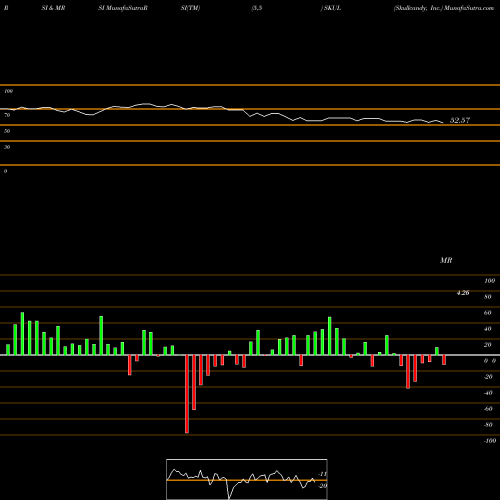Click MR axis label 60

pos(488,313)
